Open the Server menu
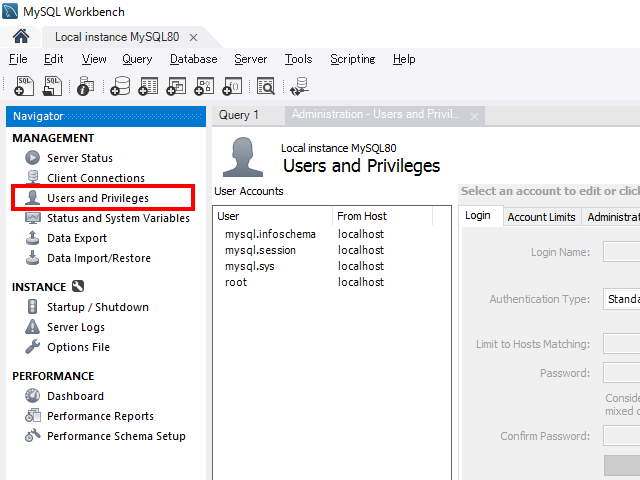 point(250,59)
